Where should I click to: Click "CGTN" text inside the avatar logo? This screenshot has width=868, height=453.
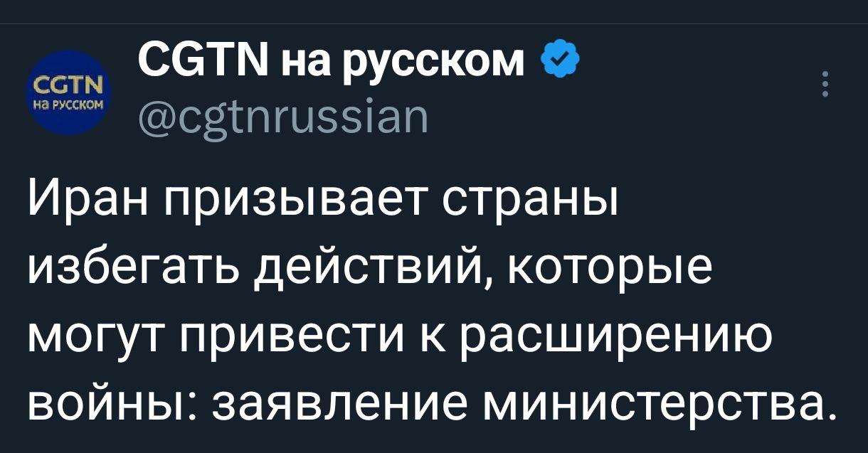[65, 87]
